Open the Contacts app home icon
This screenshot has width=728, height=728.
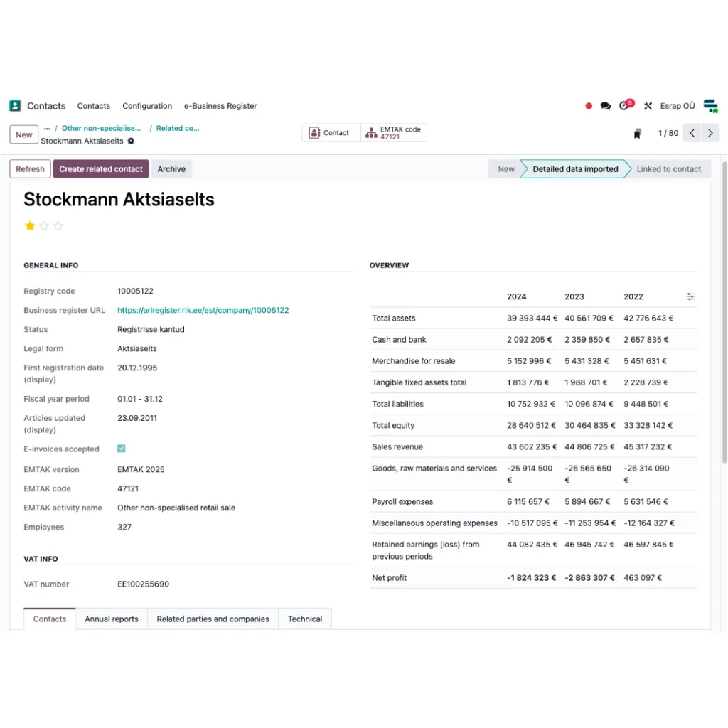(15, 106)
